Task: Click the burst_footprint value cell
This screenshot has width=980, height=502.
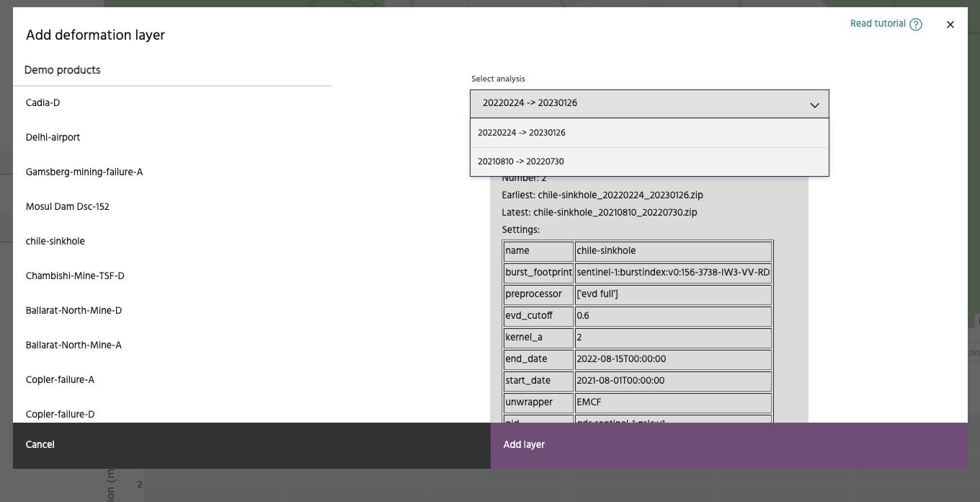Action: [x=673, y=273]
